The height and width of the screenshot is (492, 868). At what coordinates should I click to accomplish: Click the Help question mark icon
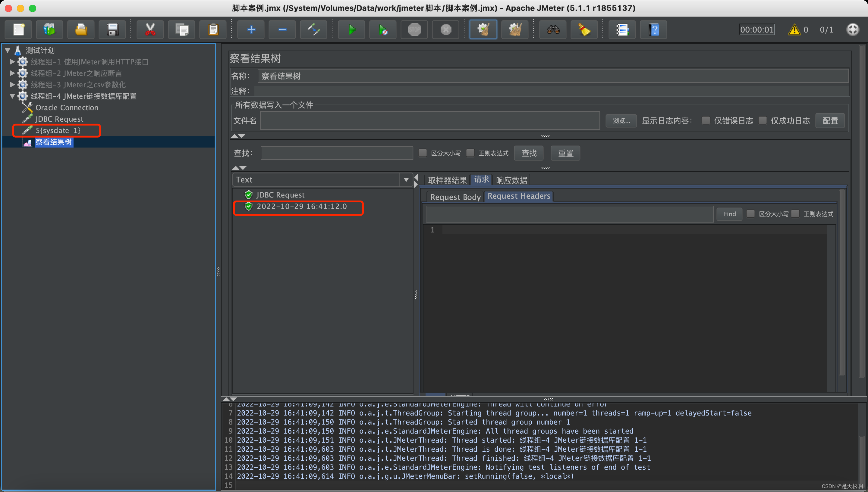(654, 30)
